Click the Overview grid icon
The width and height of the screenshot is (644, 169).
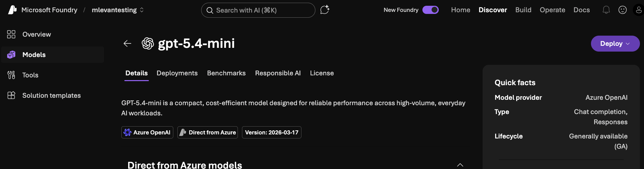(11, 34)
